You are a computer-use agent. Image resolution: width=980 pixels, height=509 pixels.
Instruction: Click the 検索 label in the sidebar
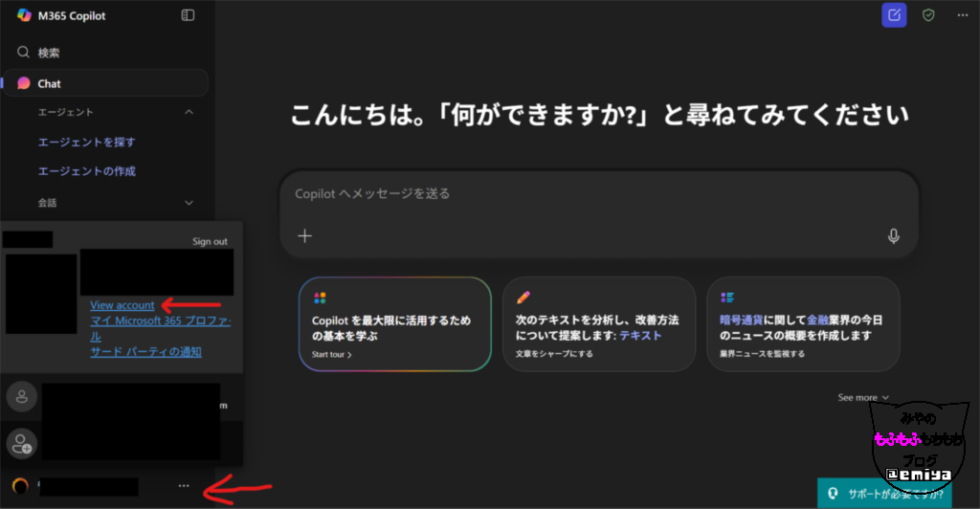(x=49, y=53)
